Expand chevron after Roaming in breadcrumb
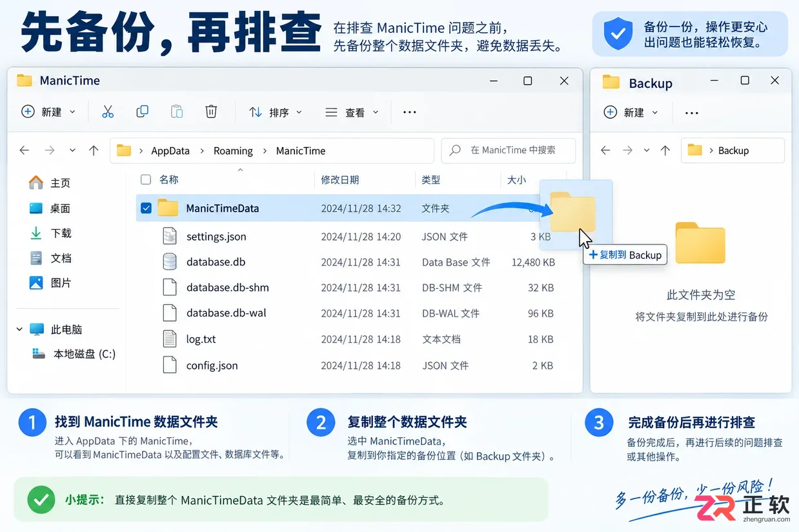799x532 pixels. 265,151
